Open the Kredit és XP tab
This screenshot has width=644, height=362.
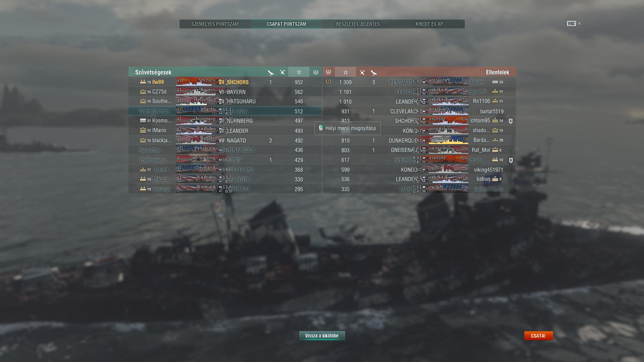coord(429,24)
